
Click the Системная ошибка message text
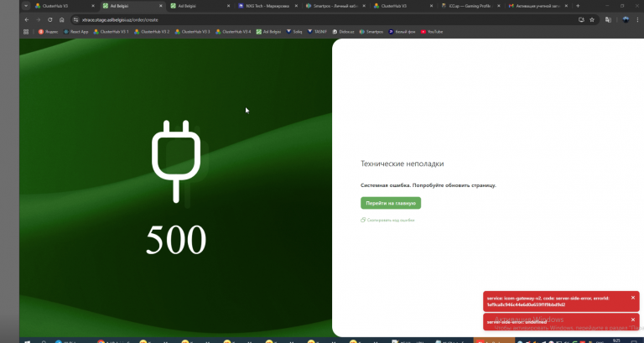(x=428, y=185)
